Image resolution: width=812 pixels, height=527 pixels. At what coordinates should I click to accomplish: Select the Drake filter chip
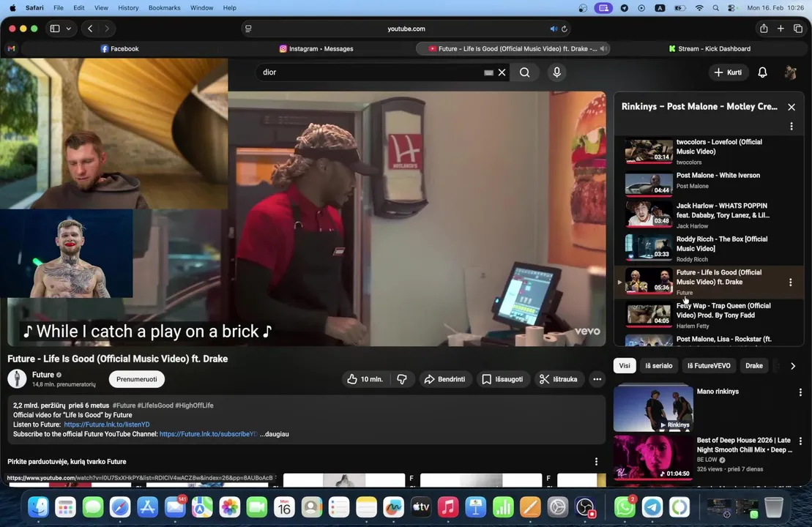[x=753, y=366]
